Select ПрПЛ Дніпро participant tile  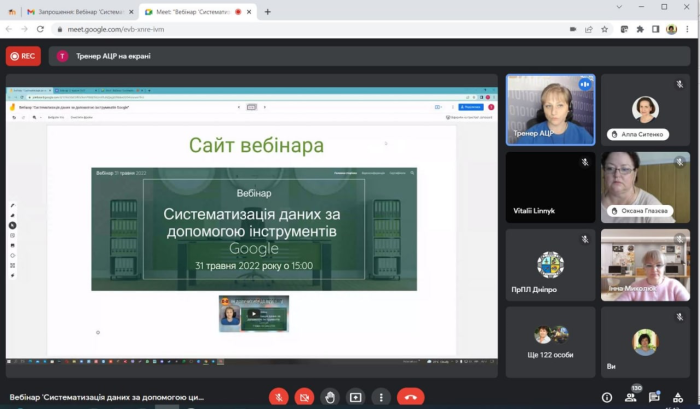tap(550, 265)
